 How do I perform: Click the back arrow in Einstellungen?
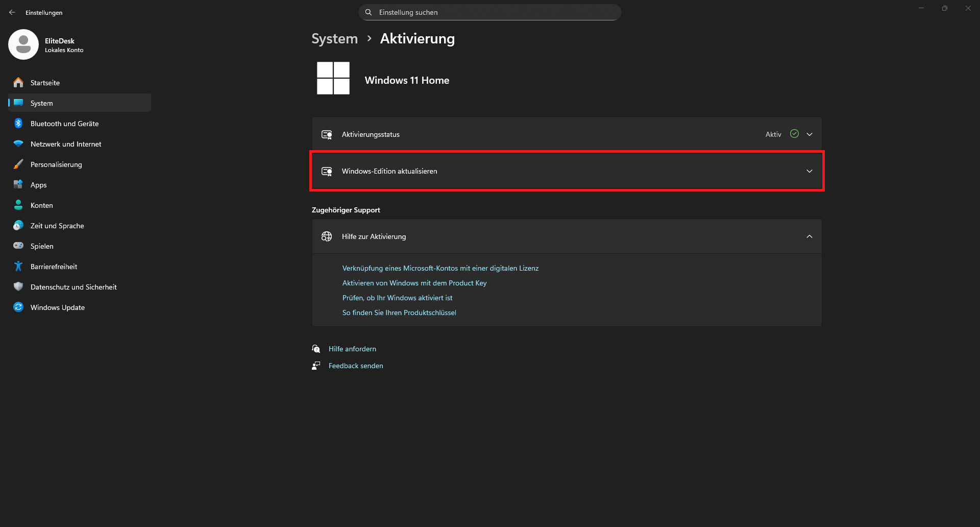(x=12, y=12)
